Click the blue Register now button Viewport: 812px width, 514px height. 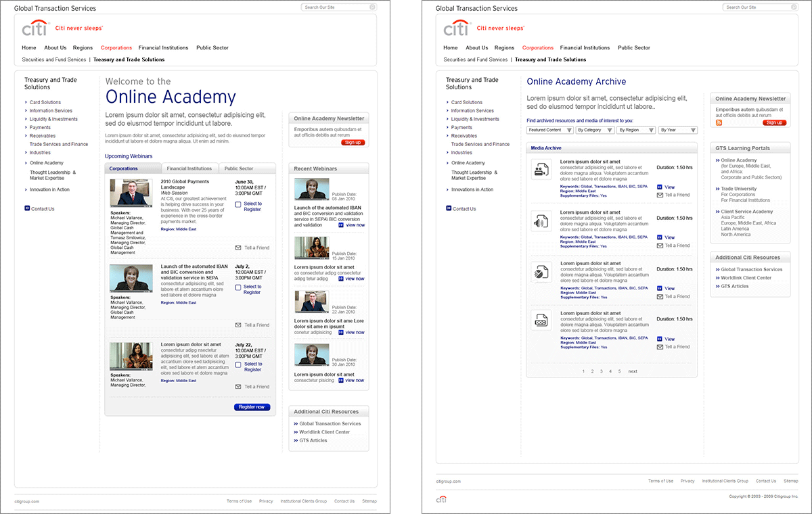point(252,407)
